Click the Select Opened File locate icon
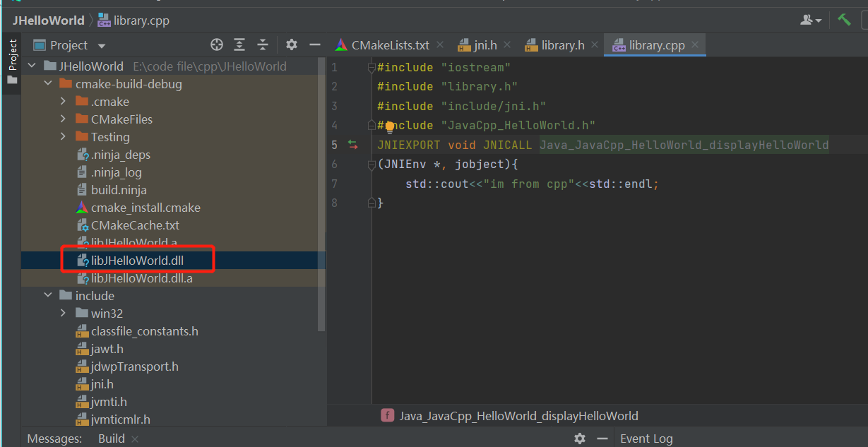 click(x=217, y=45)
